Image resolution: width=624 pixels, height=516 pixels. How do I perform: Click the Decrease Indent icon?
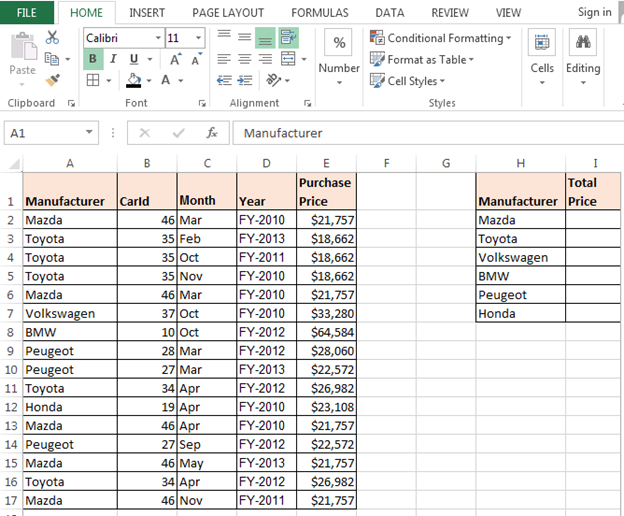click(x=224, y=80)
